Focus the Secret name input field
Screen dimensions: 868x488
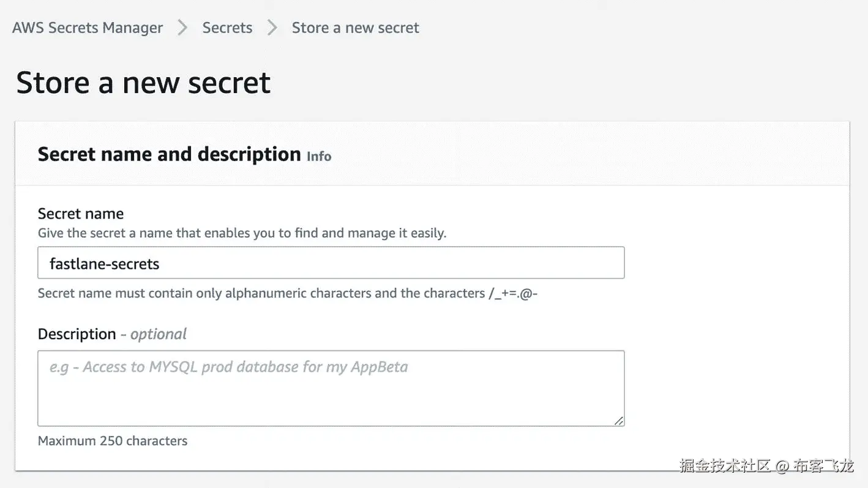click(331, 263)
